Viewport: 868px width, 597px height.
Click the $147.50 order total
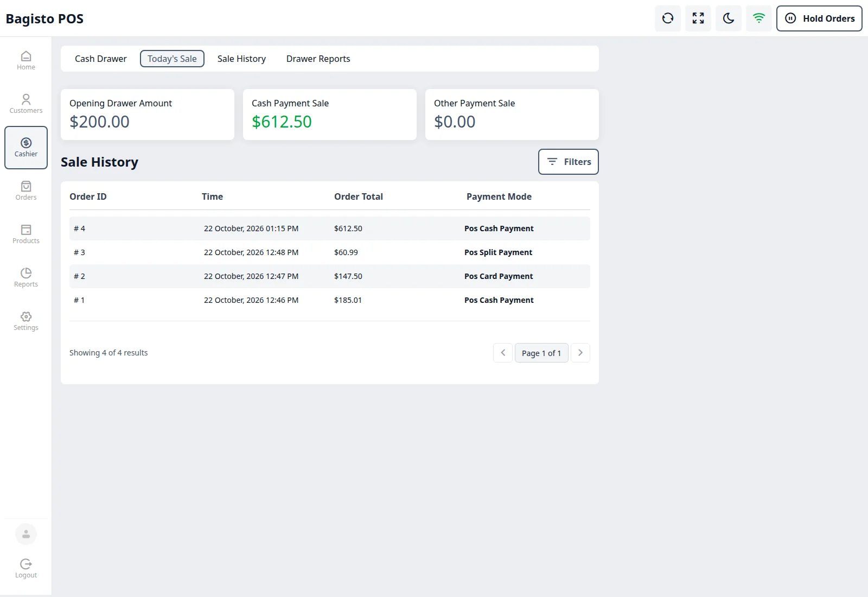348,276
